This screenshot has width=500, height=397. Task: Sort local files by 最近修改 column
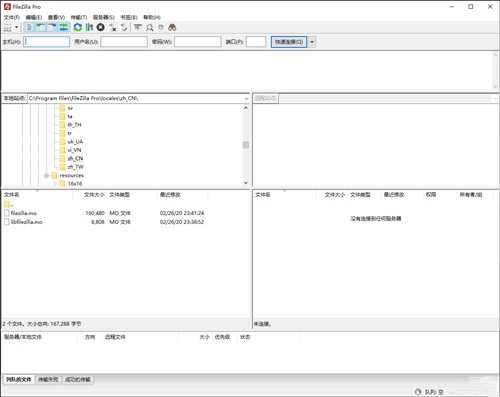[183, 195]
